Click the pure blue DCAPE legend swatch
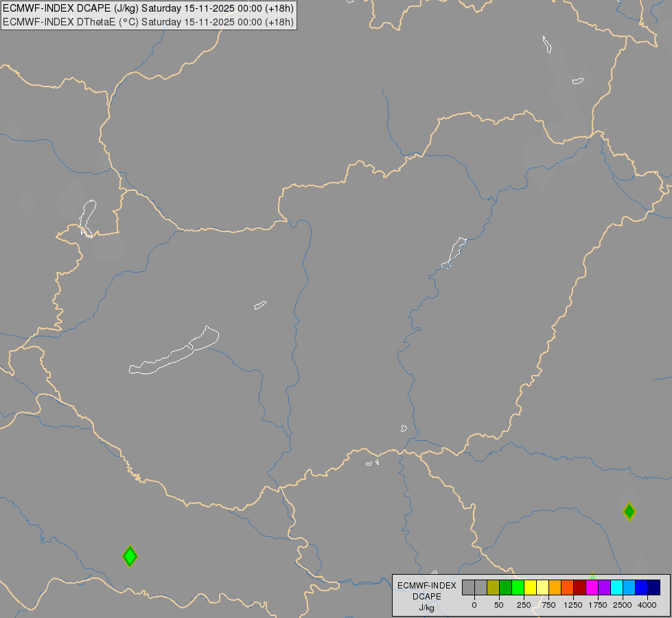672x618 pixels. click(642, 587)
